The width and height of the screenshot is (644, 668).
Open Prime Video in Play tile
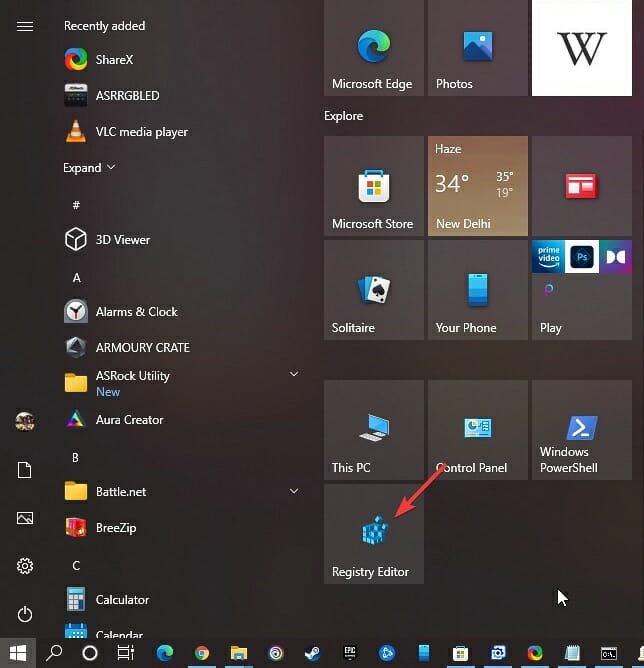point(548,256)
